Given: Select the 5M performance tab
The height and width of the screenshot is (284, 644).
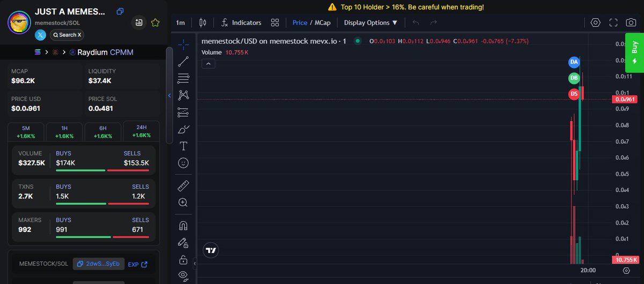Looking at the screenshot, I should pos(26,132).
